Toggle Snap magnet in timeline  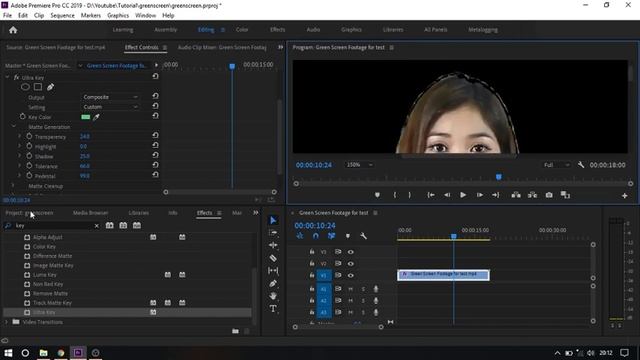[x=316, y=236]
